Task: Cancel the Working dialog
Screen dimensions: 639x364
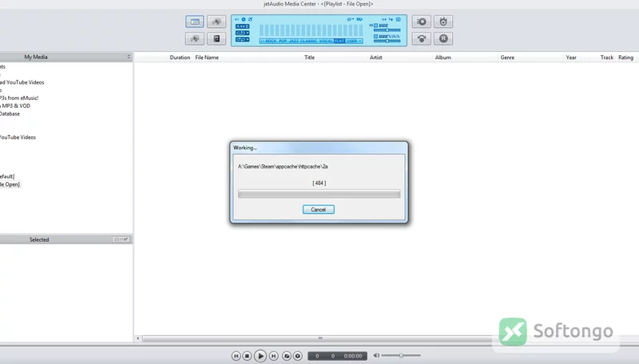Action: tap(318, 209)
